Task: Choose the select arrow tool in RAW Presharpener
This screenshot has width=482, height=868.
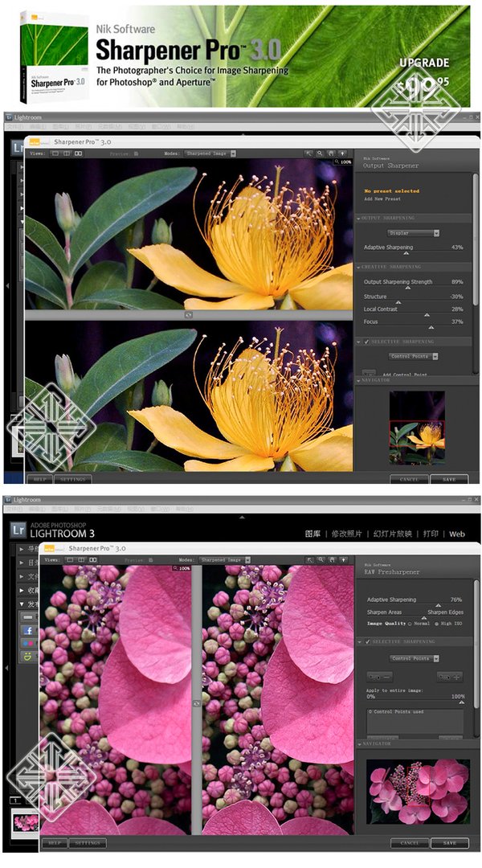Action: coord(309,559)
